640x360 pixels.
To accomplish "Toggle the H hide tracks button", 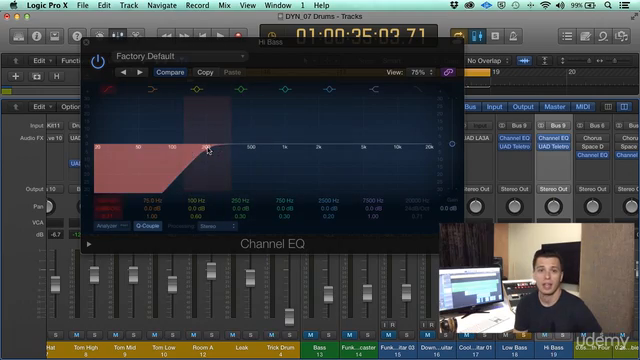I will 56,76.
